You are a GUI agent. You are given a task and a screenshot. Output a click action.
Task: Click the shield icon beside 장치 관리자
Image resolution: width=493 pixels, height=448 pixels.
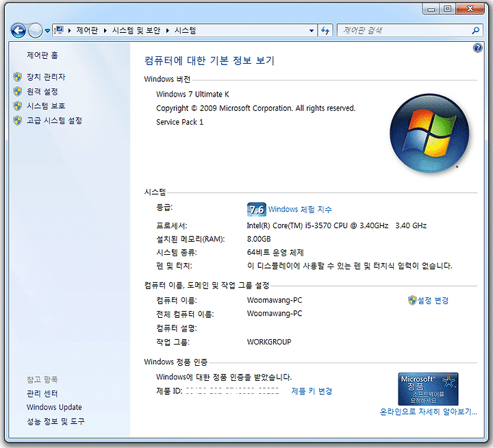tap(18, 77)
